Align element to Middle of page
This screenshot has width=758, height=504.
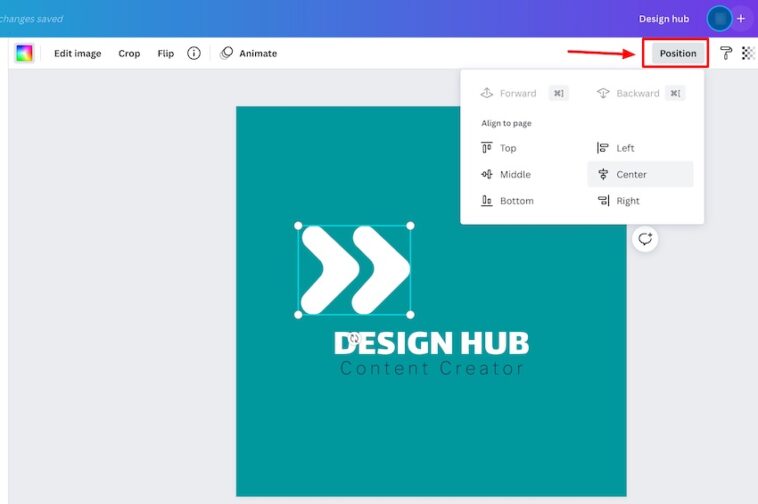507,174
